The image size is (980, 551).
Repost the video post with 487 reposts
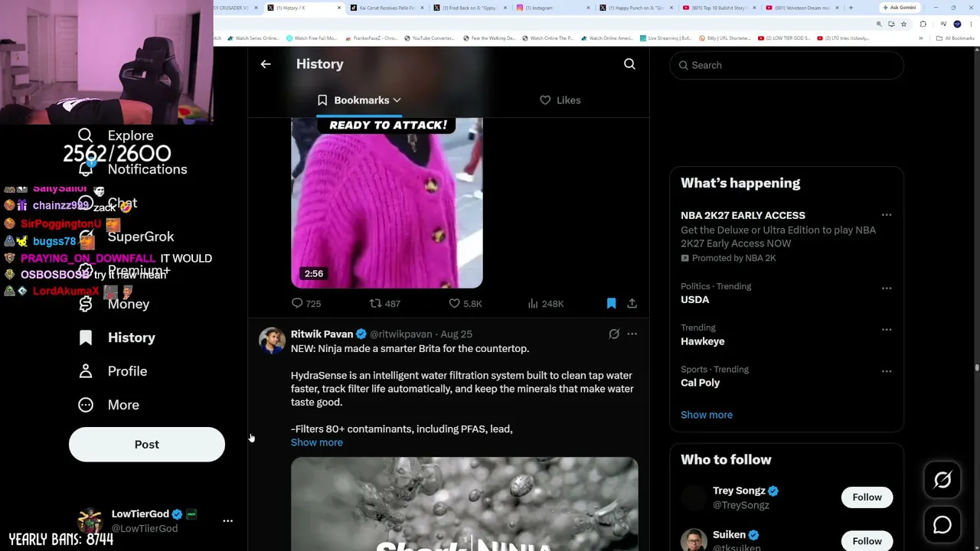tap(385, 304)
